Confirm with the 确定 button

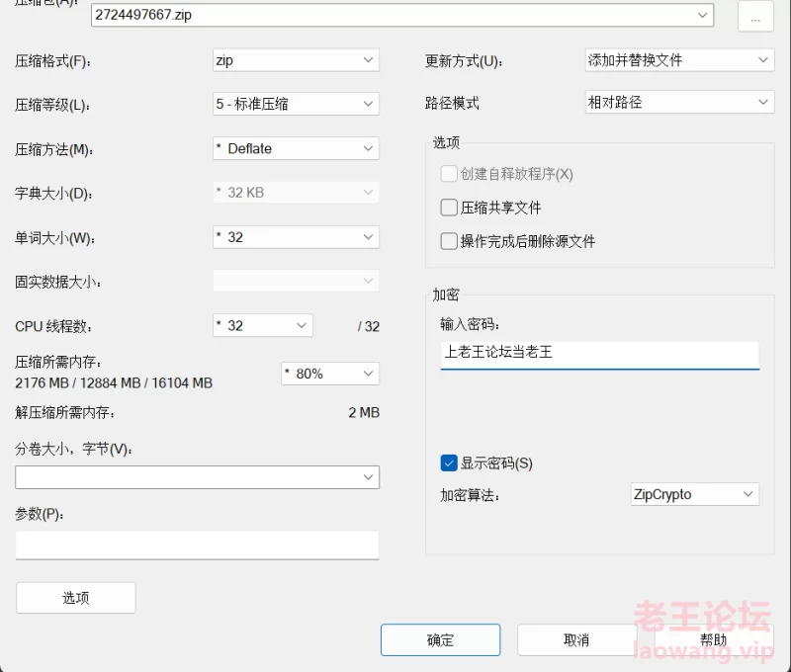[x=440, y=640]
